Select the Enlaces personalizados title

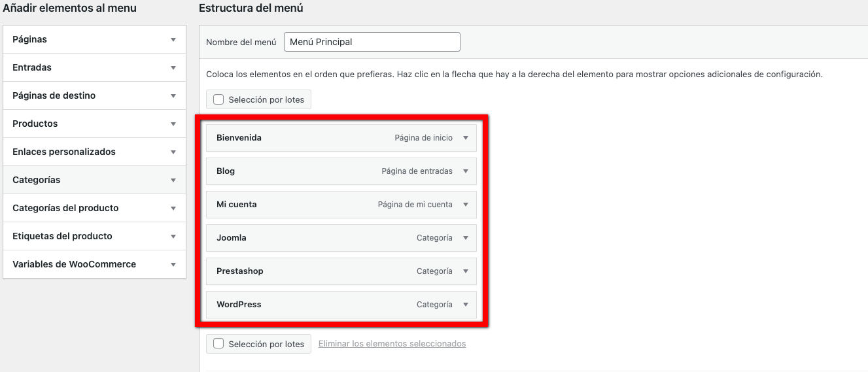(64, 152)
